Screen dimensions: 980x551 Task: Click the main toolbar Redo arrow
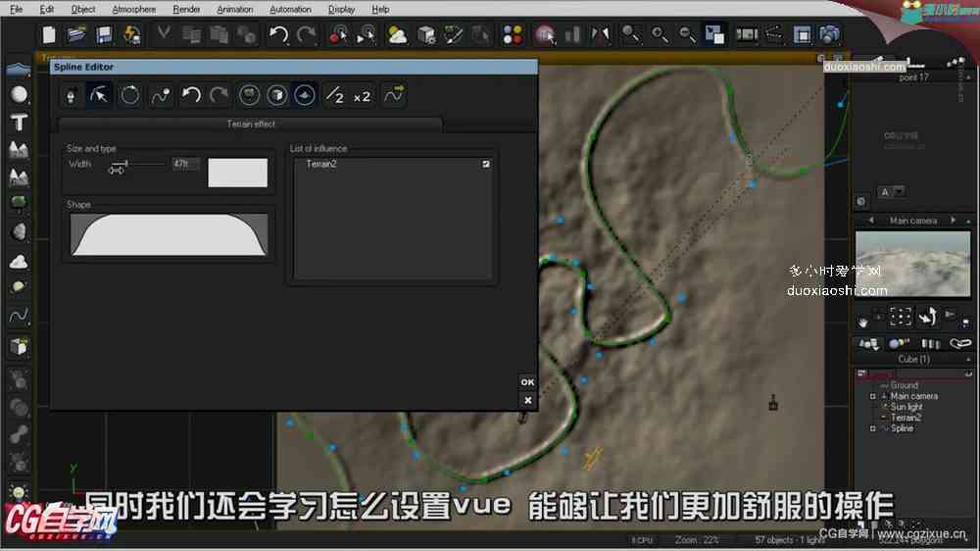tap(306, 35)
